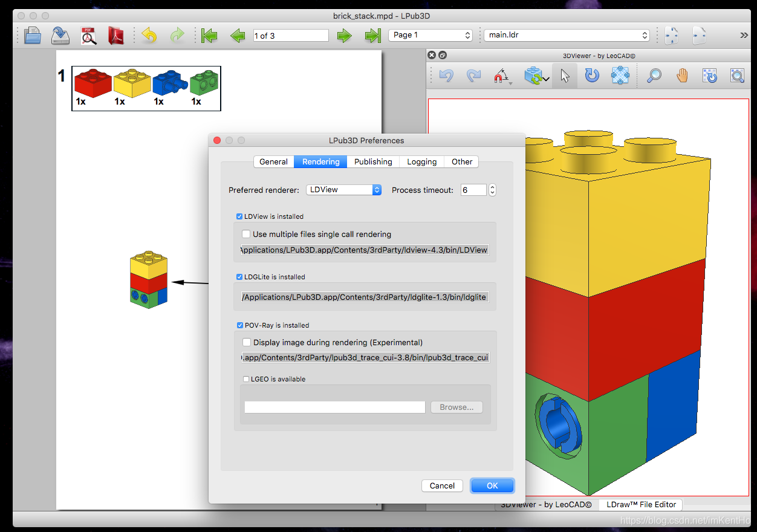
Task: Click the Save file icon
Action: [60, 36]
